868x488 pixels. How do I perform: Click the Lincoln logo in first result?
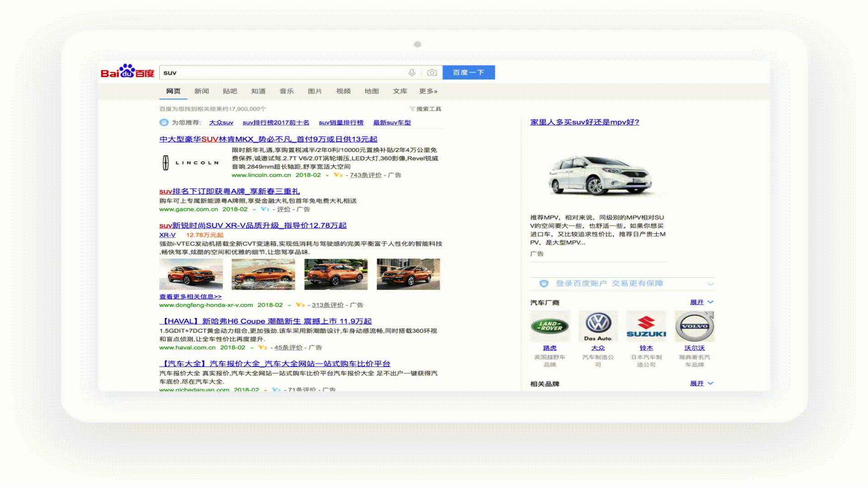tap(191, 163)
